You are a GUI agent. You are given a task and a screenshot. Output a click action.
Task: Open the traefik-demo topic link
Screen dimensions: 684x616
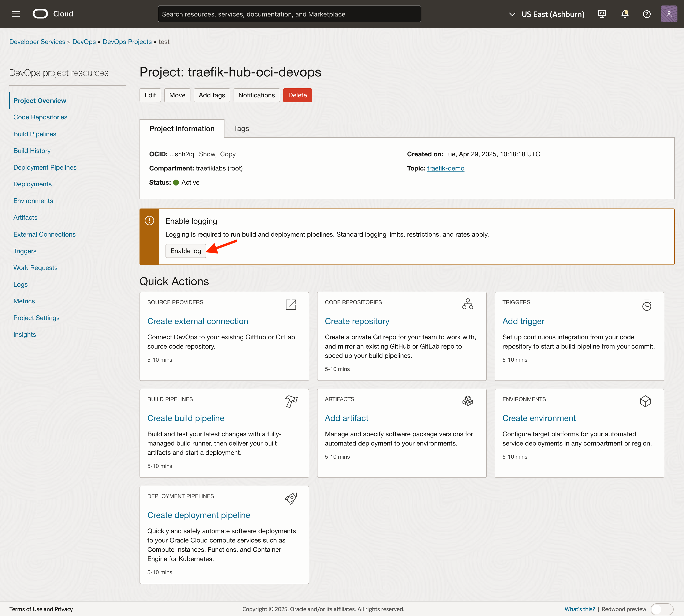click(x=446, y=168)
